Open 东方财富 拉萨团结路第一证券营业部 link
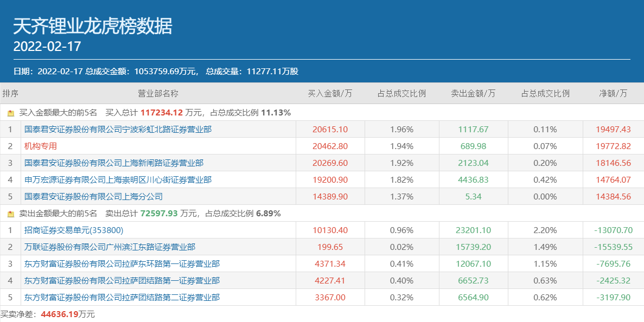 pos(122,281)
